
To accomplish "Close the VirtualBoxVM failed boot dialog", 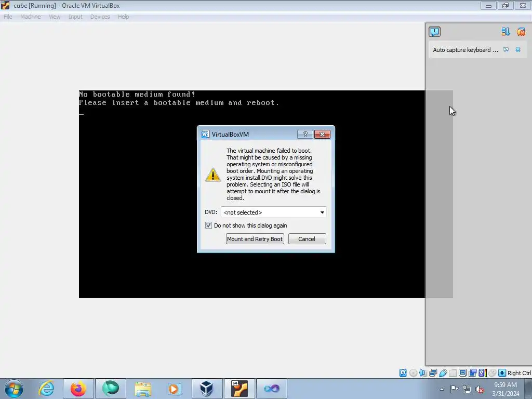I will point(322,135).
